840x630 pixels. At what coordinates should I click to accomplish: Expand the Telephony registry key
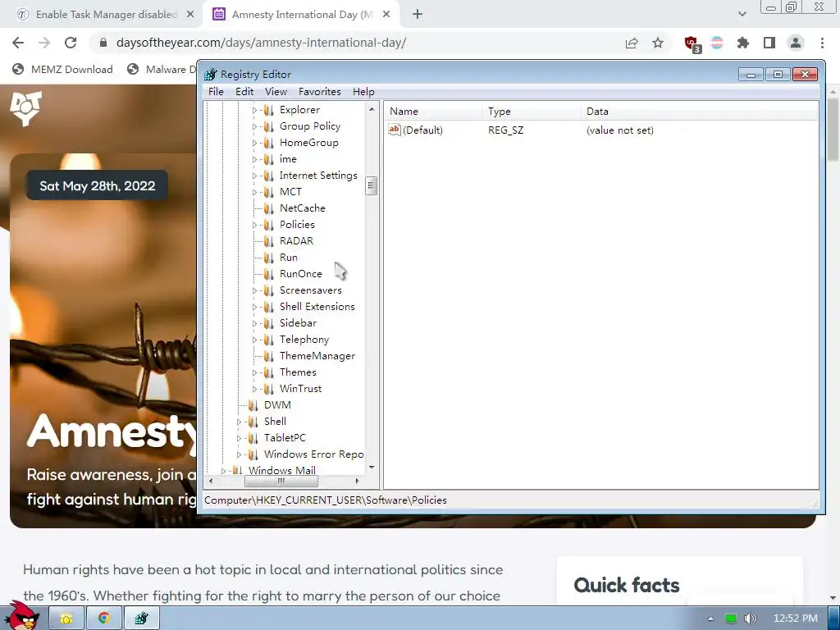(254, 340)
